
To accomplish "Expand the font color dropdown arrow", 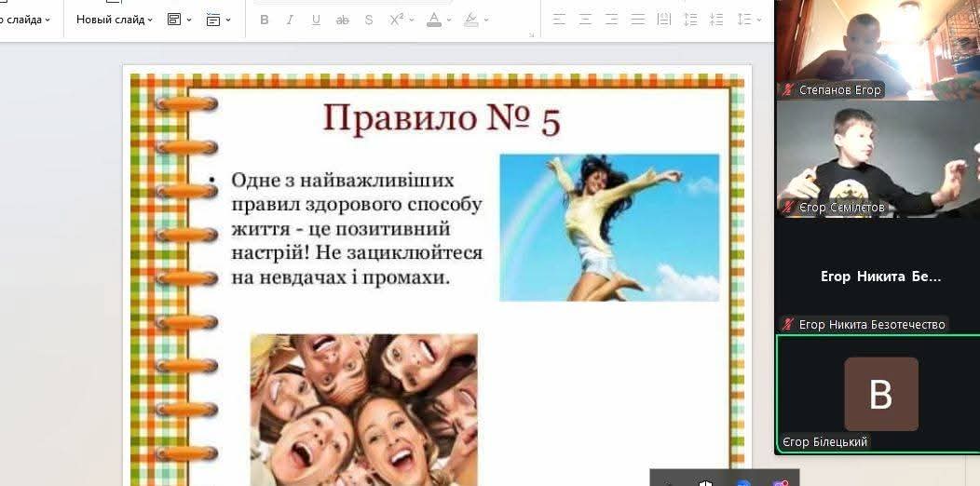I will (449, 20).
